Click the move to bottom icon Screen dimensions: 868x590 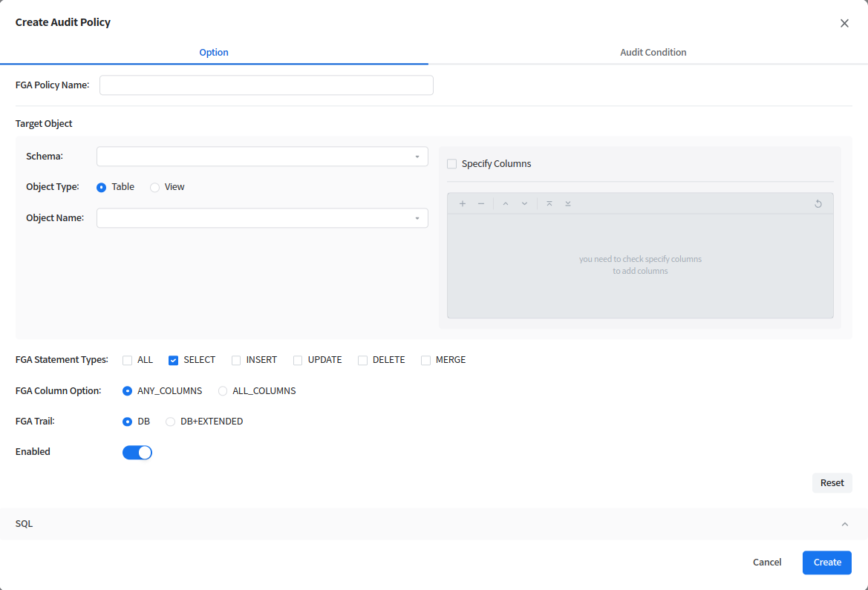pos(568,203)
